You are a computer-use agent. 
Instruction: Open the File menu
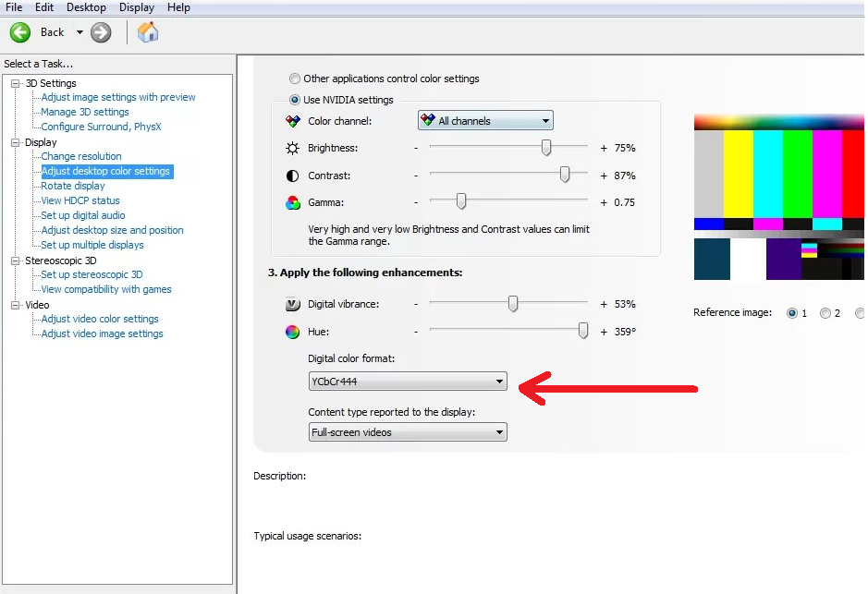14,7
